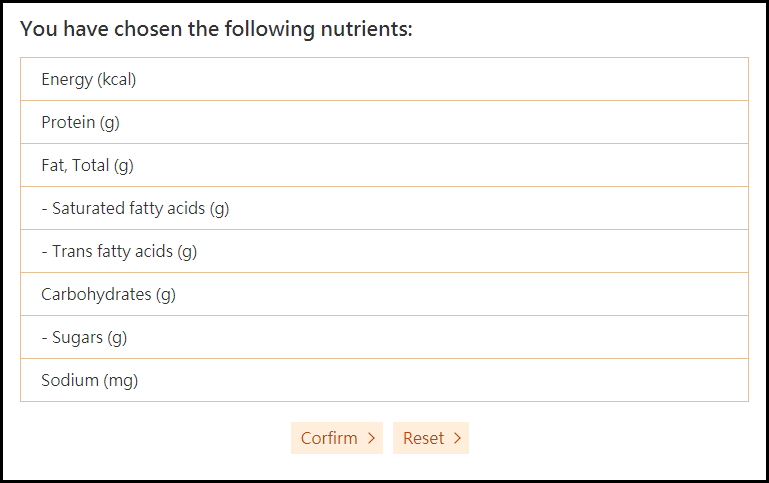Select the Energy (kcal) row

coord(384,80)
